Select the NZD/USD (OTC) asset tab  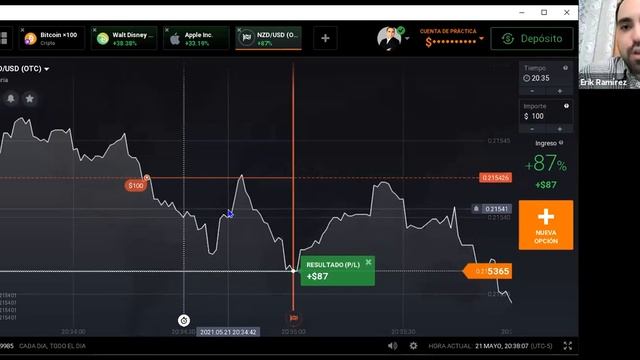pyautogui.click(x=269, y=38)
